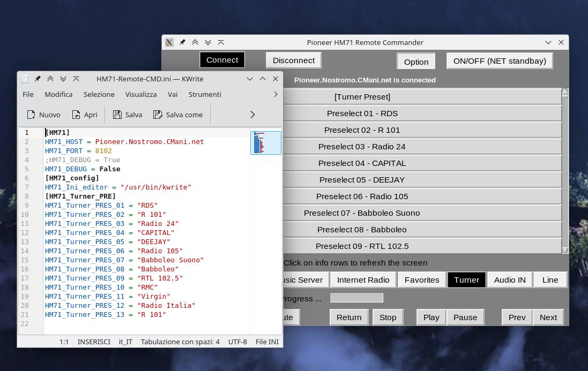This screenshot has width=588, height=371.
Task: Click the Disconnect button
Action: [294, 60]
